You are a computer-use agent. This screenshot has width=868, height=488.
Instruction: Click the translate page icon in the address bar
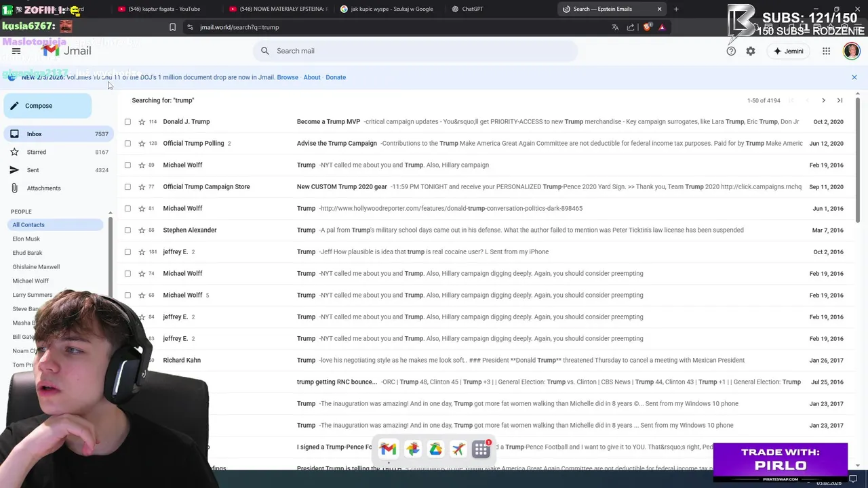615,27
